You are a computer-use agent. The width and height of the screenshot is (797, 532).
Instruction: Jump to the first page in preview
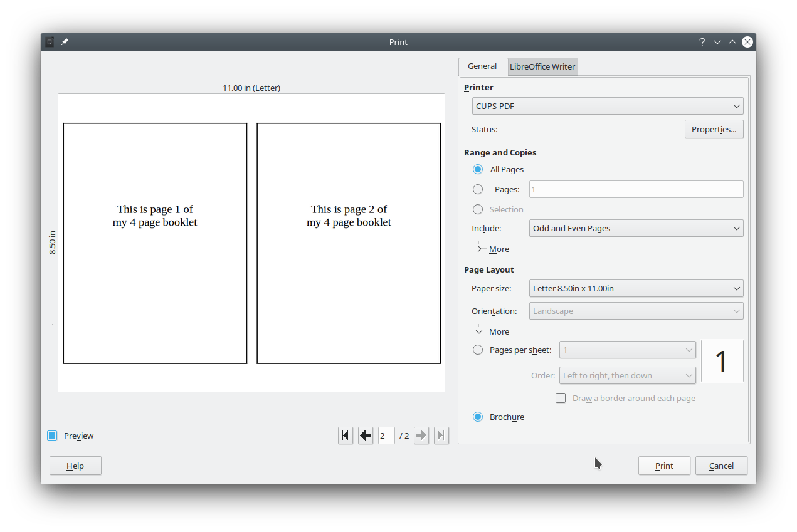tap(346, 435)
